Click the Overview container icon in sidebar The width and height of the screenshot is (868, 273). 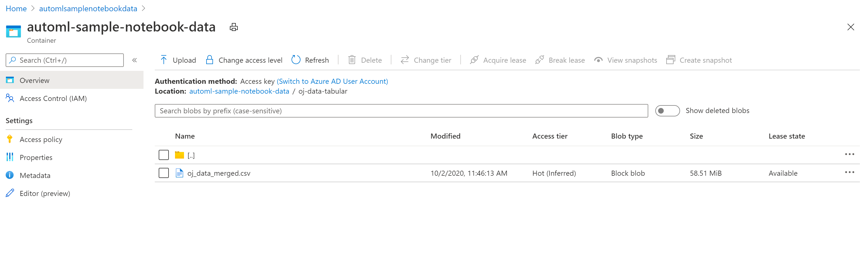[10, 80]
